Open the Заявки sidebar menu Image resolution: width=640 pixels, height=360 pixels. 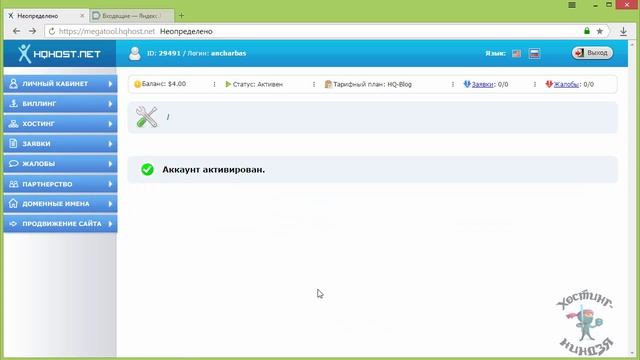pos(60,144)
